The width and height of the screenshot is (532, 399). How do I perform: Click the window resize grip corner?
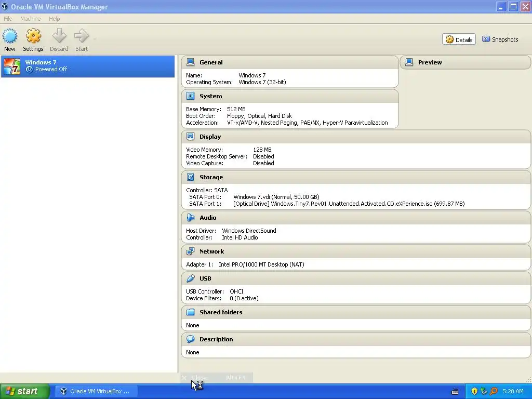click(528, 380)
